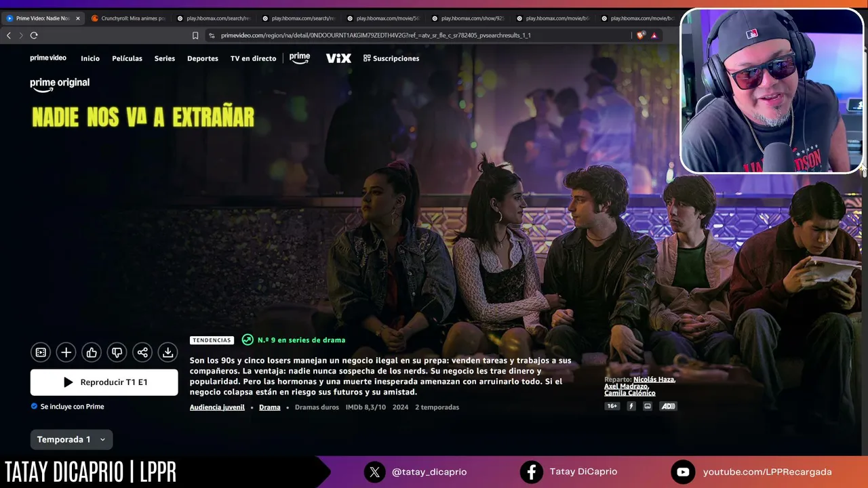The height and width of the screenshot is (488, 868).
Task: Click the 'prime original' label
Action: pos(60,83)
